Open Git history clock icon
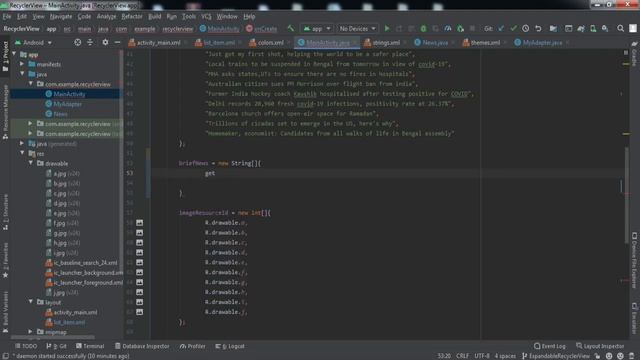The height and width of the screenshot is (360, 640). click(526, 29)
